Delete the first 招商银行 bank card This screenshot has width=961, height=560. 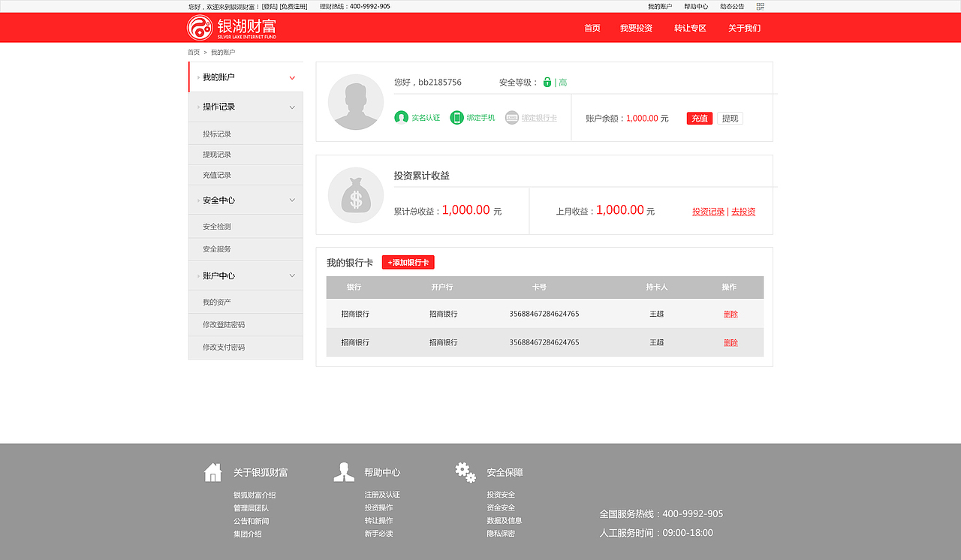(730, 314)
